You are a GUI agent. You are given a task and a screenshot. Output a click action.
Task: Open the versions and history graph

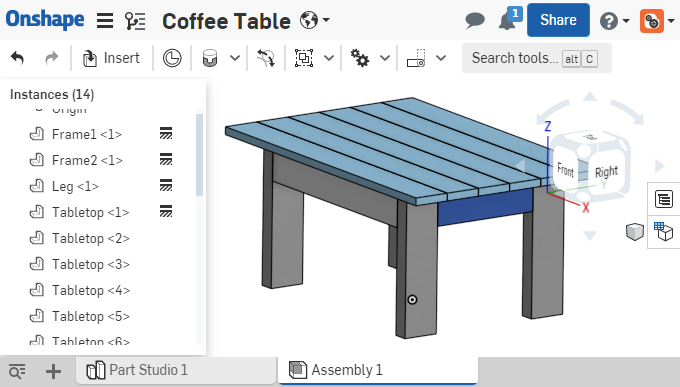[x=135, y=20]
